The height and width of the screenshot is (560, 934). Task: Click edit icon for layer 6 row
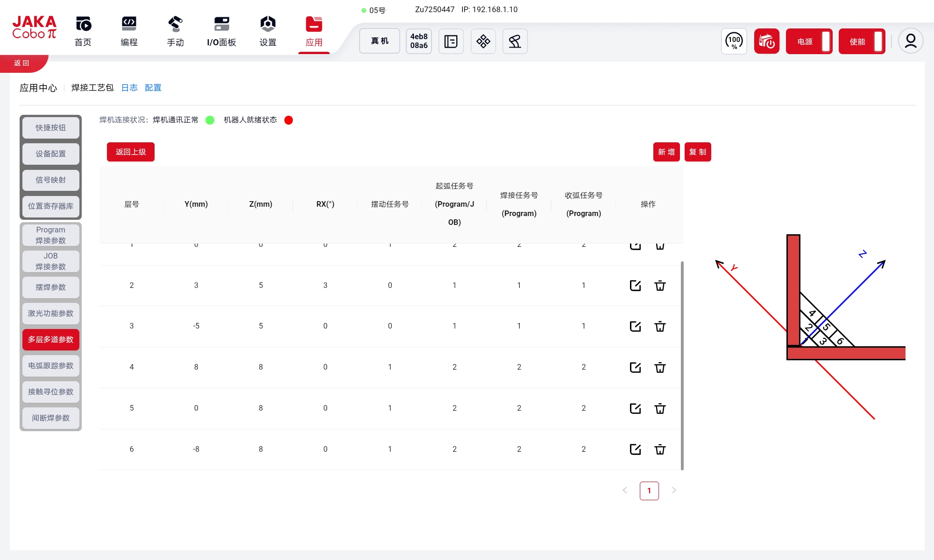635,449
